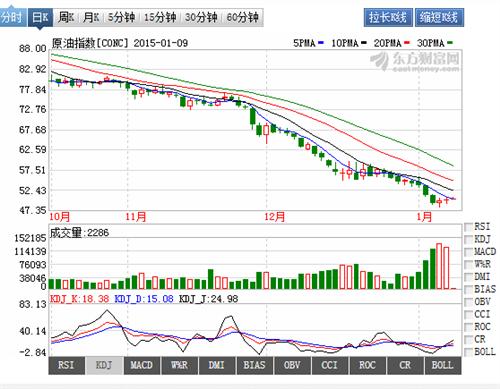Switch to the 分时 chart tab
Image resolution: width=500 pixels, height=389 pixels.
[x=13, y=17]
